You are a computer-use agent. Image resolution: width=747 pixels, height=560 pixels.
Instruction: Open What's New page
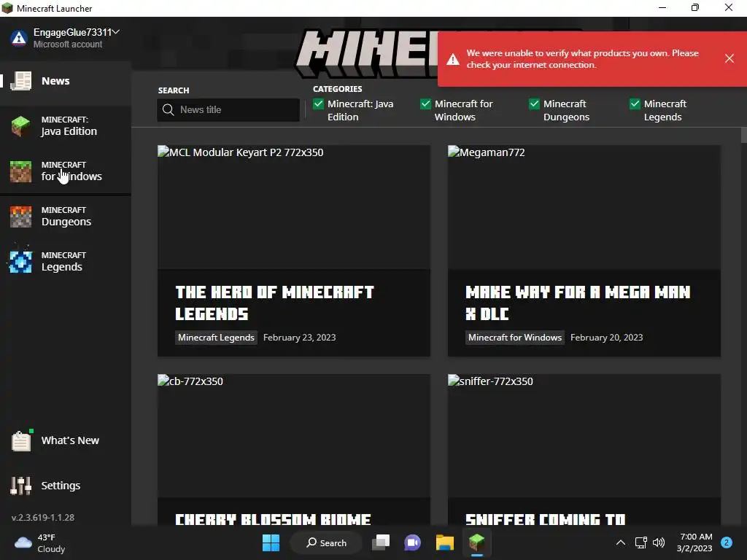[66, 440]
